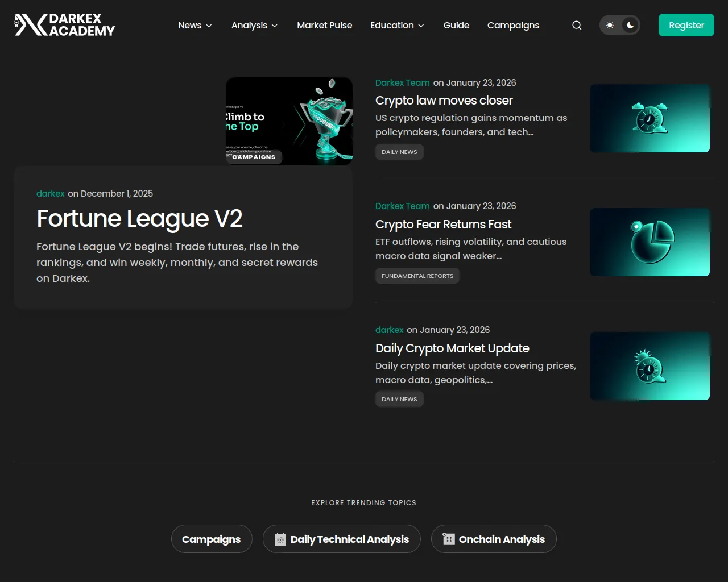The width and height of the screenshot is (728, 582).
Task: Select the FUNDAMENTAL REPORTS tag
Action: tap(417, 276)
